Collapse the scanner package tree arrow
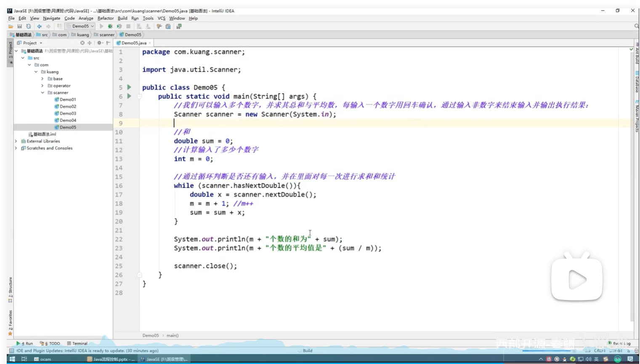The height and width of the screenshot is (364, 640). (x=42, y=93)
